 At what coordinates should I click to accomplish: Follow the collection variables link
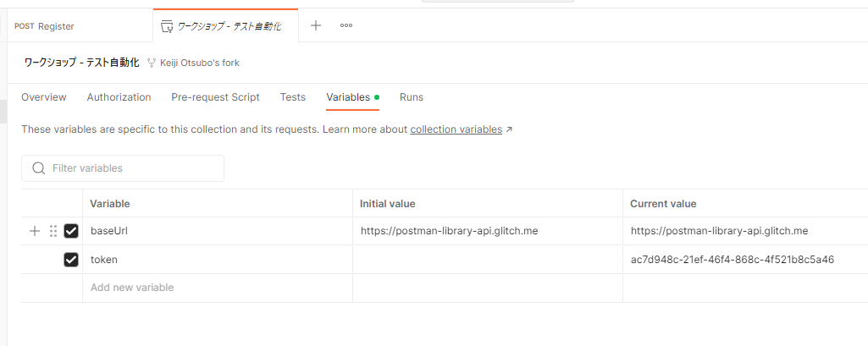point(456,129)
